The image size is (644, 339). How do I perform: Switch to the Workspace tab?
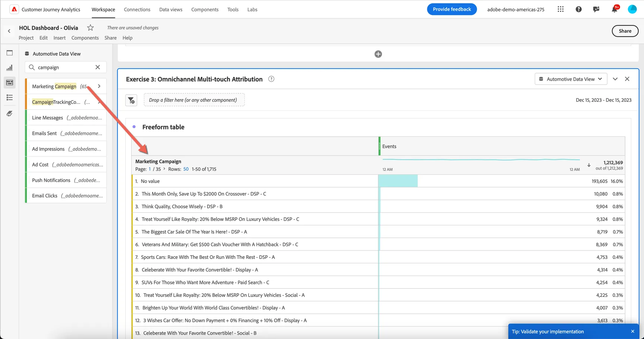[x=103, y=9]
